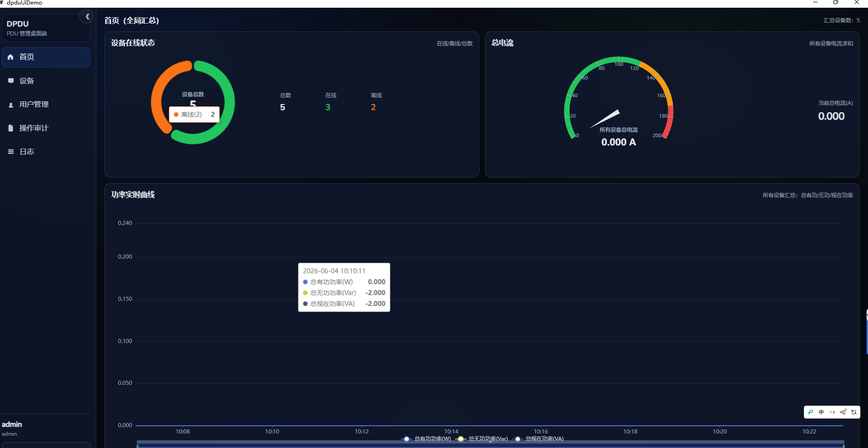Click the 10:20 x-axis time label
Image resolution: width=868 pixels, height=448 pixels.
[720, 432]
